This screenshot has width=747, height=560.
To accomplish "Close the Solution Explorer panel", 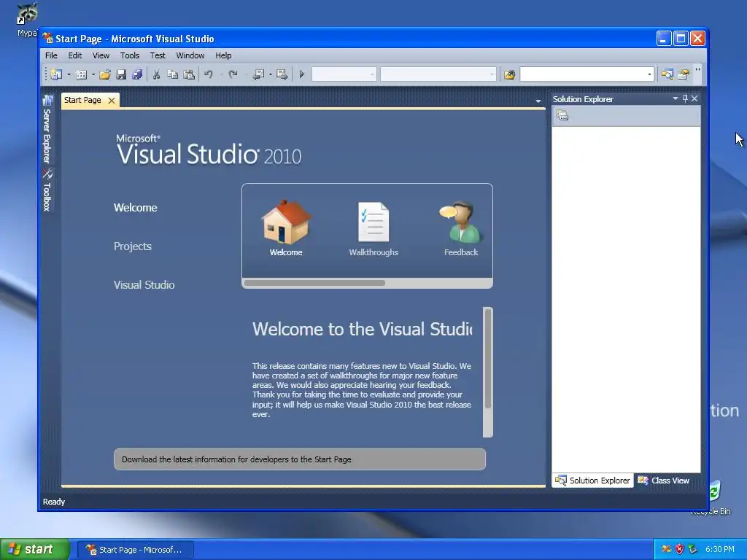I will (694, 98).
